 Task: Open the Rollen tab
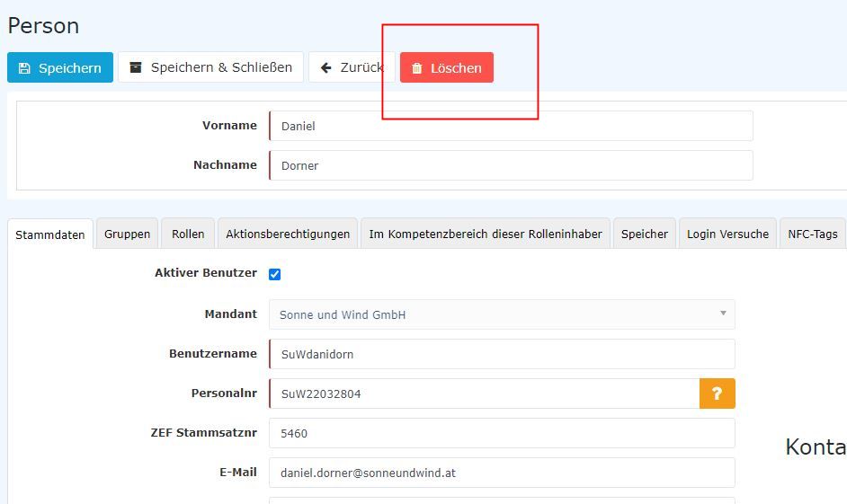188,234
